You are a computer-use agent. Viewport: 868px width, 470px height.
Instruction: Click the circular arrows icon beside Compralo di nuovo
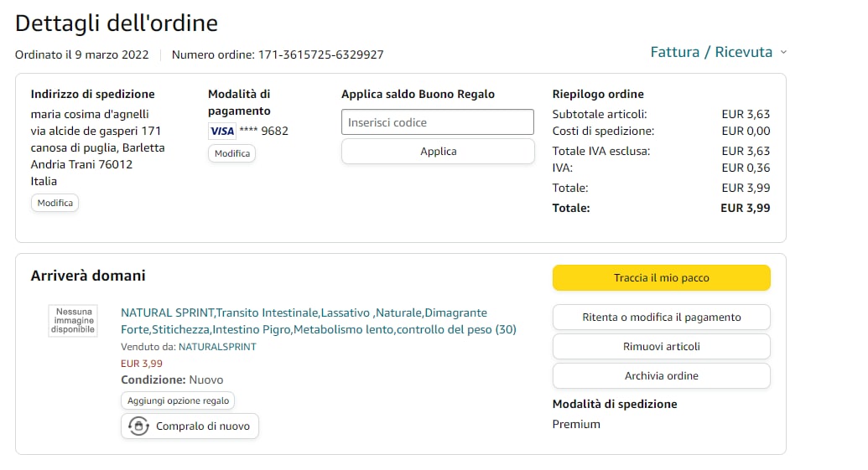point(138,426)
